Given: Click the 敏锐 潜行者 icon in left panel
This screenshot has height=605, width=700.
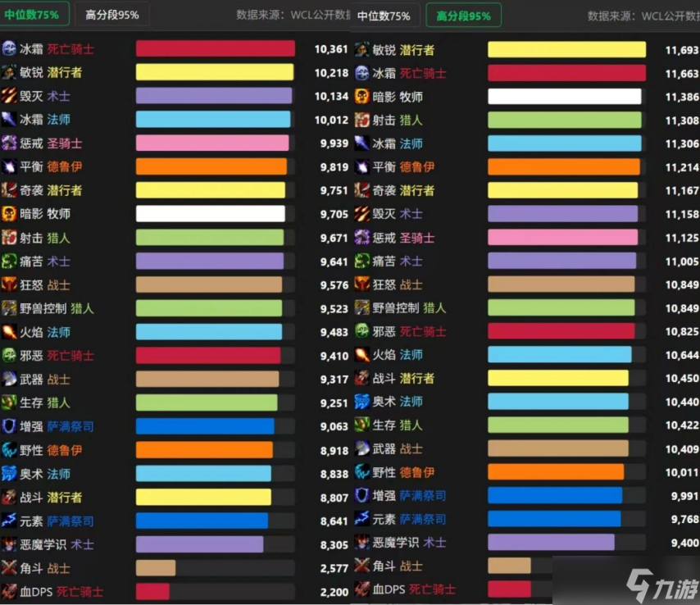Looking at the screenshot, I should coord(9,72).
